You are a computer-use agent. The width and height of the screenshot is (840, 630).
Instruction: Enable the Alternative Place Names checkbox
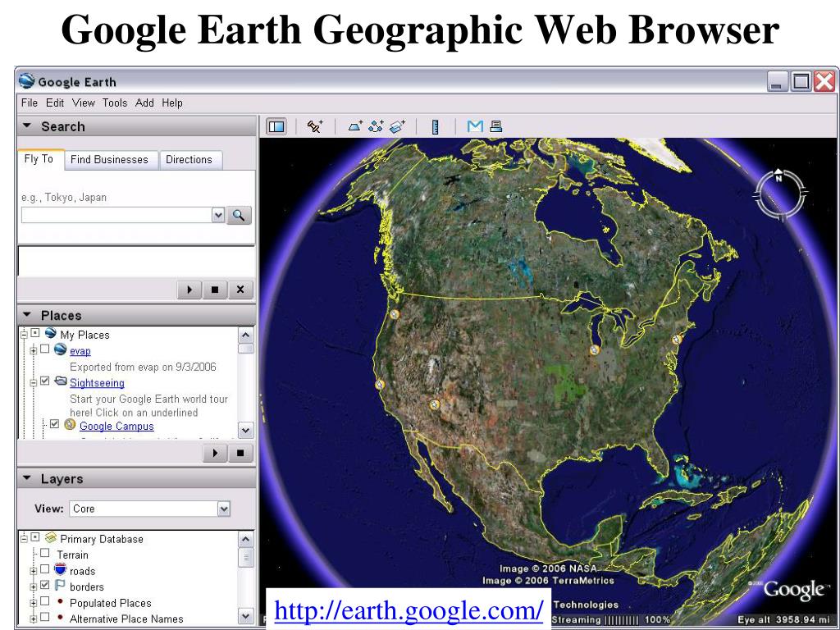pyautogui.click(x=45, y=617)
